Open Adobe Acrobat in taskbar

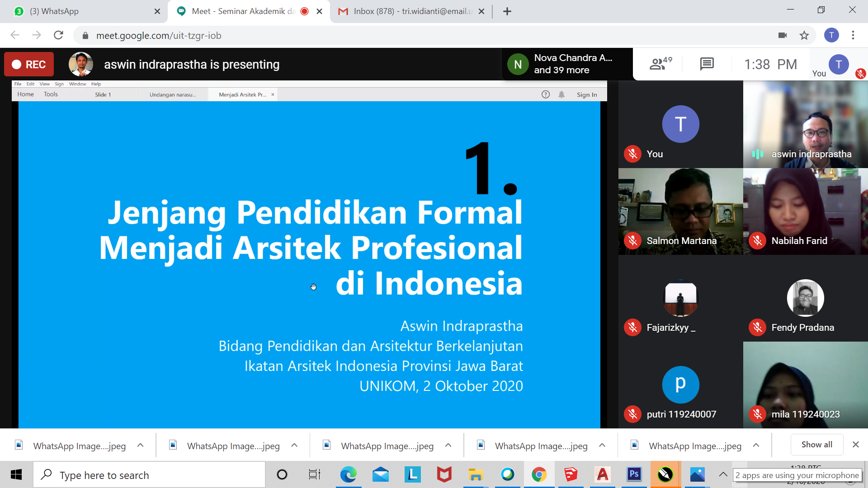point(602,474)
